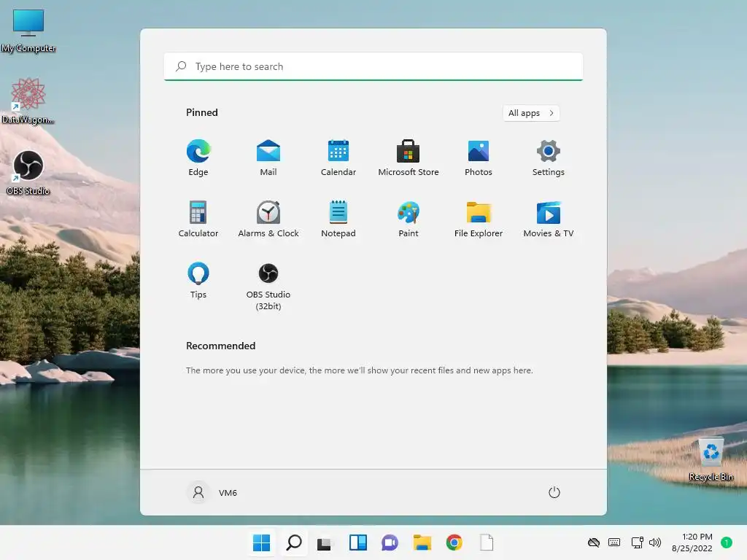This screenshot has height=560, width=747.
Task: Select the Recycle Bin desktop icon
Action: [711, 459]
